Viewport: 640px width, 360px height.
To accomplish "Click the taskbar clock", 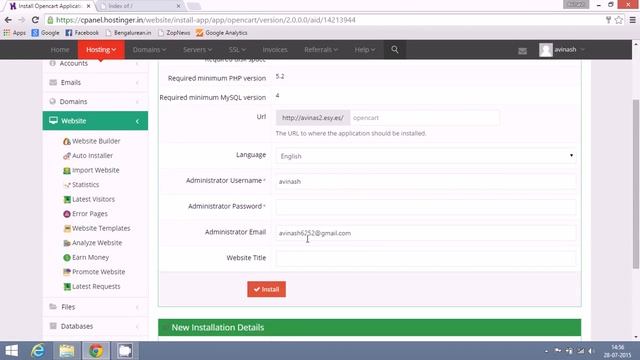I will point(617,351).
